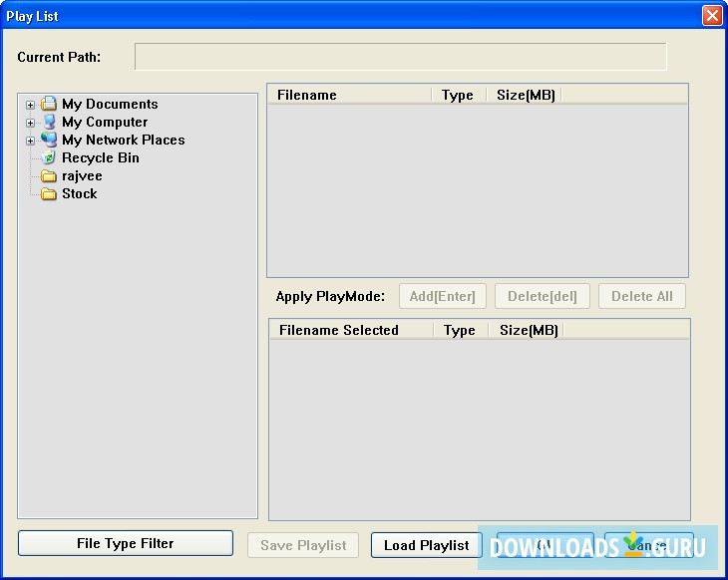The height and width of the screenshot is (580, 728).
Task: Click the Delete[del] button
Action: [x=543, y=296]
